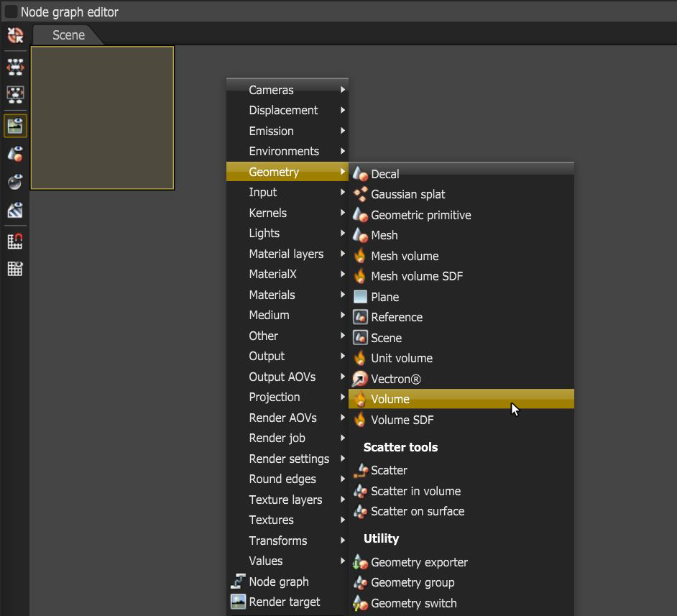The height and width of the screenshot is (616, 677).
Task: Open the Geometry menu entry
Action: [287, 172]
